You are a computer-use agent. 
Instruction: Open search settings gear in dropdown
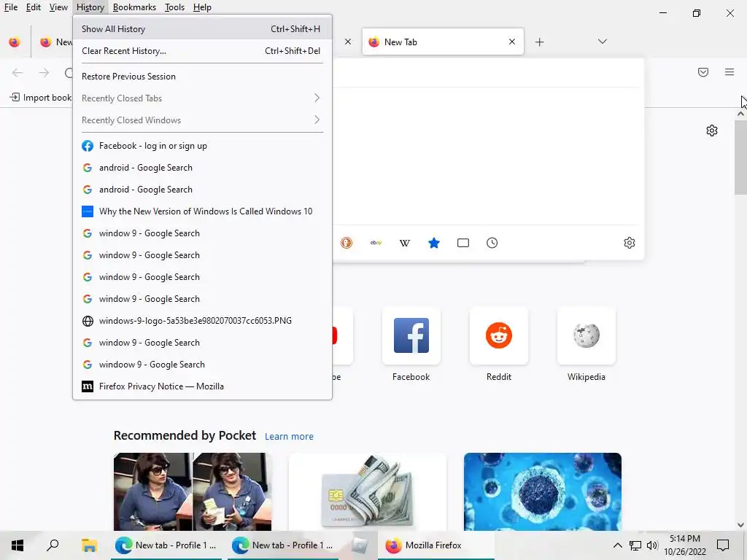tap(630, 243)
